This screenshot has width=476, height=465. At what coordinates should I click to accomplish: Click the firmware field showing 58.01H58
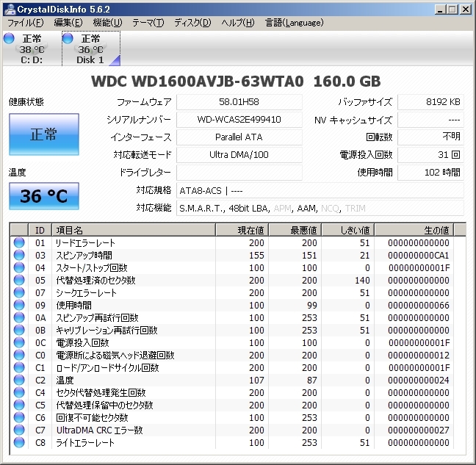tap(239, 102)
